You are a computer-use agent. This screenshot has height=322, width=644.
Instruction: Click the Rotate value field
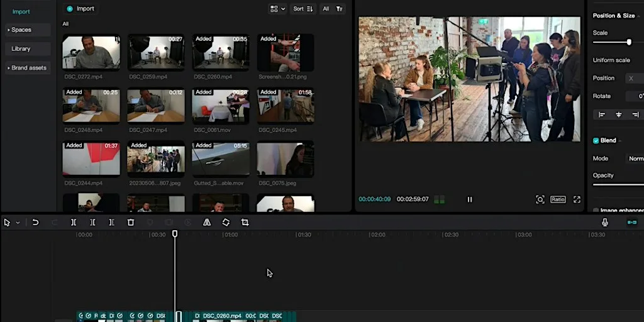click(635, 96)
